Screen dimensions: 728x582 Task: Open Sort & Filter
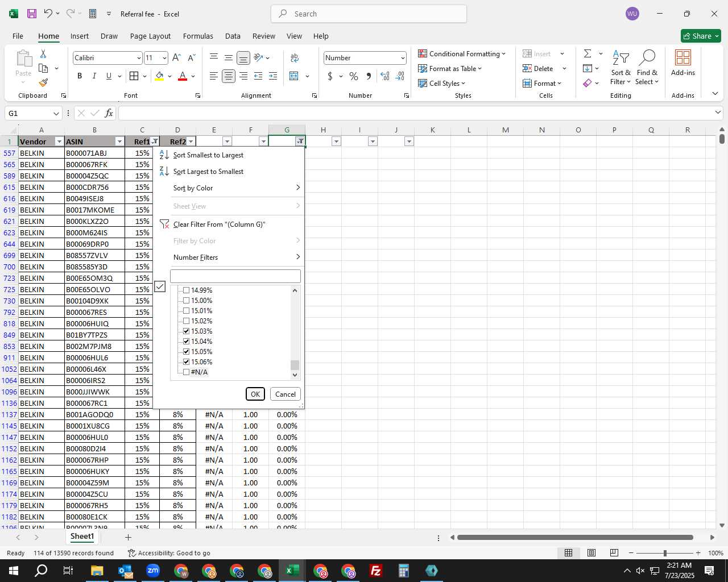pos(621,68)
